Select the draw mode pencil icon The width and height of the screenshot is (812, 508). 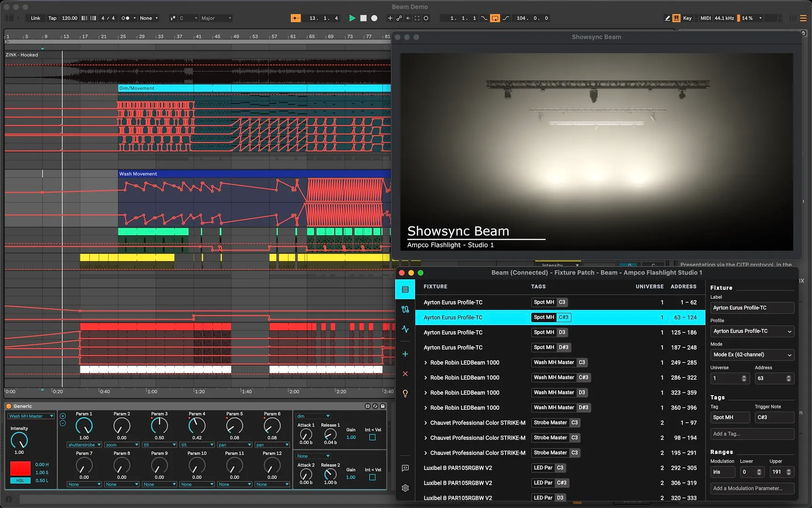668,18
